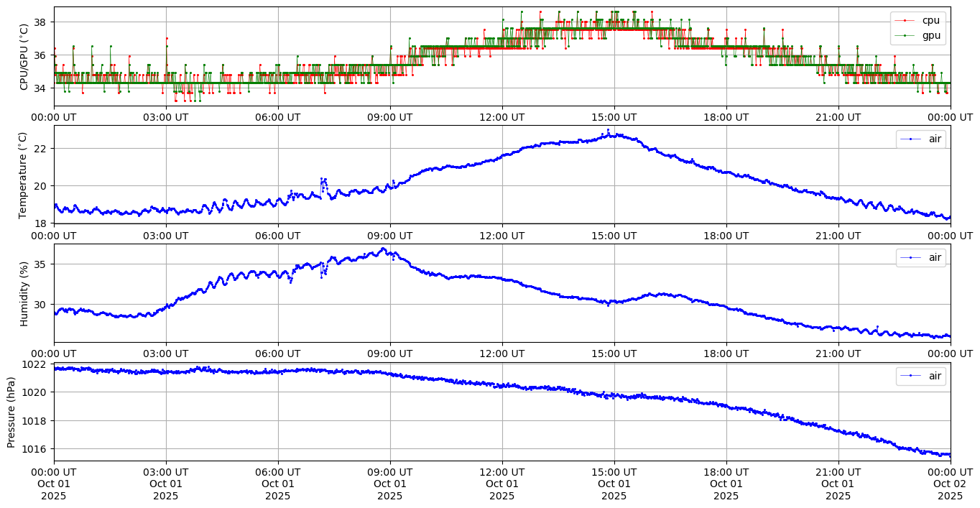Click the 35 tick on the Humidity axis
Viewport: 980px width, 508px height.
point(40,264)
